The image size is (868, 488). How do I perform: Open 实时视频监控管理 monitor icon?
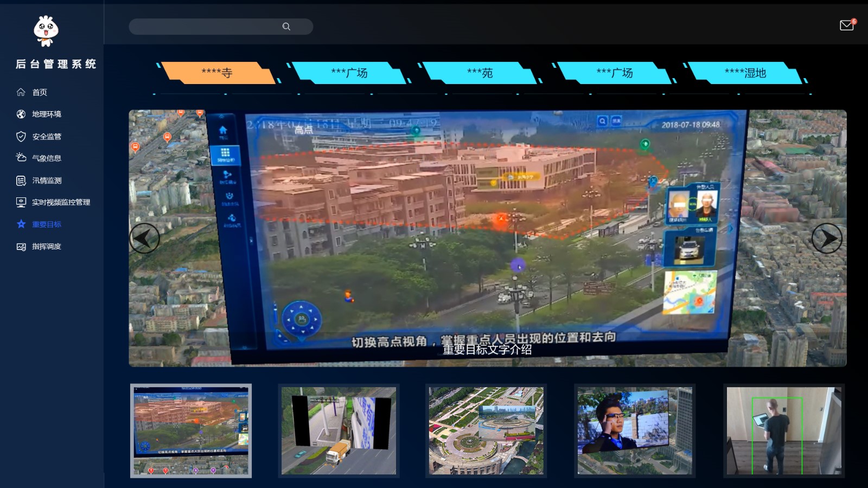(21, 202)
